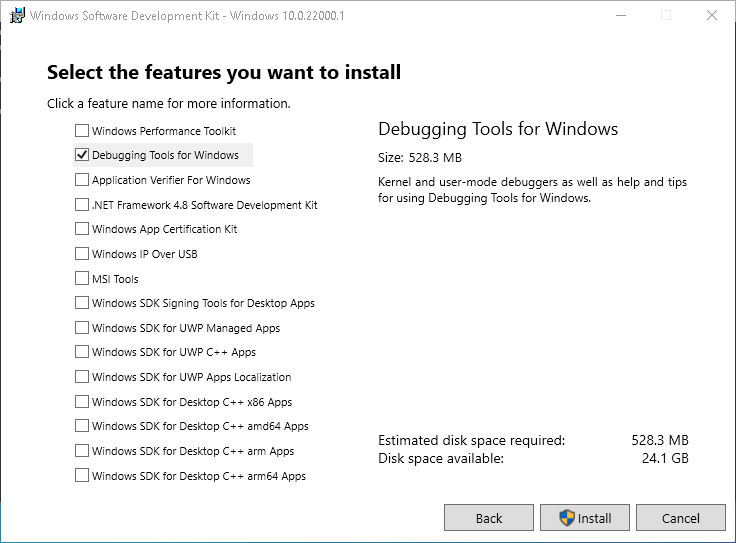Enable Windows SDK for UWP C++ Apps
This screenshot has width=736, height=543.
pyautogui.click(x=82, y=352)
